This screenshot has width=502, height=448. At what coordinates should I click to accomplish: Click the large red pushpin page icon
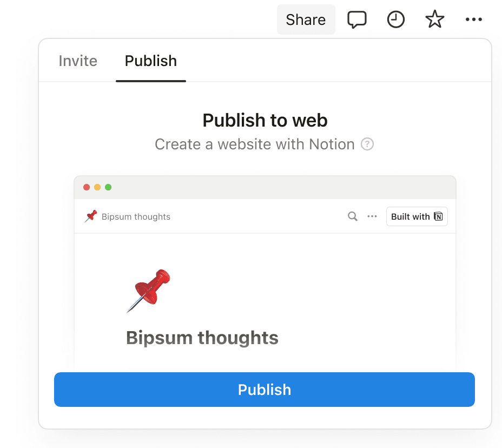149,290
